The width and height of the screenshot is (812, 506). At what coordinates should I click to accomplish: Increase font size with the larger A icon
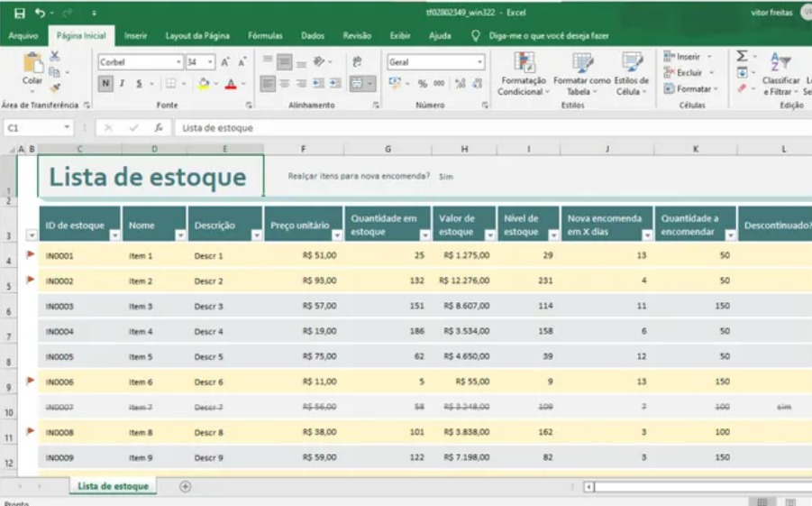(225, 62)
